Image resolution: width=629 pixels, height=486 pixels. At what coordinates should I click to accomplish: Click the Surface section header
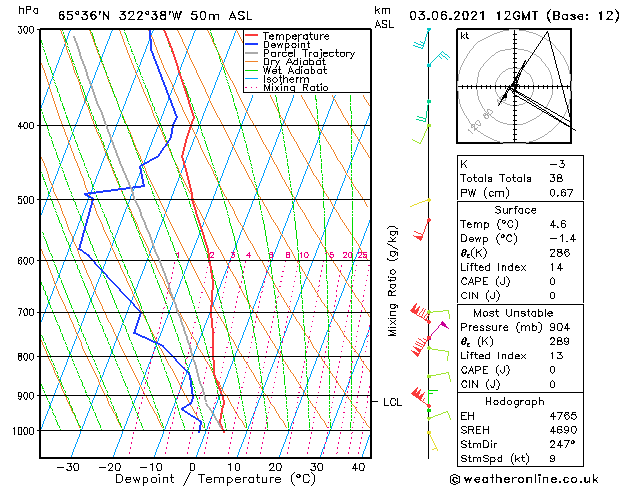515,210
